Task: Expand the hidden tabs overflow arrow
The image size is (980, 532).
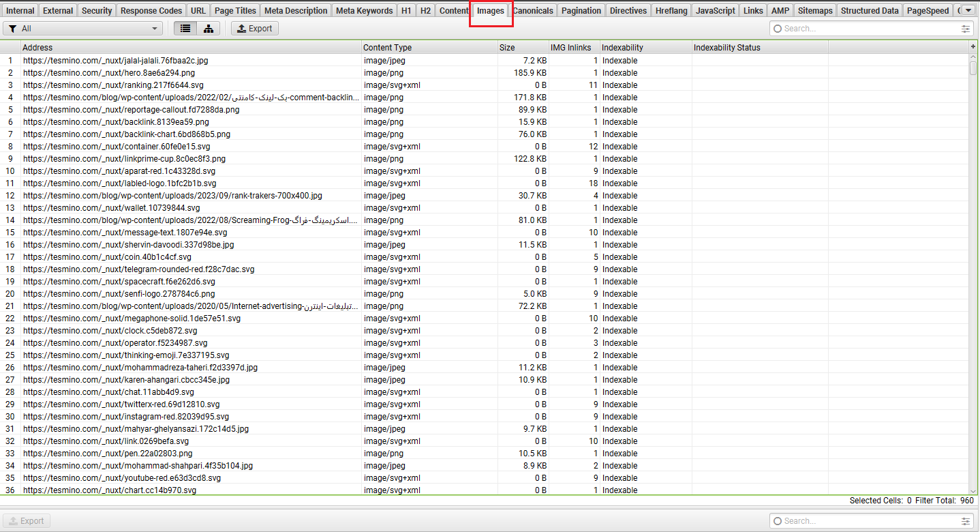Action: point(968,10)
